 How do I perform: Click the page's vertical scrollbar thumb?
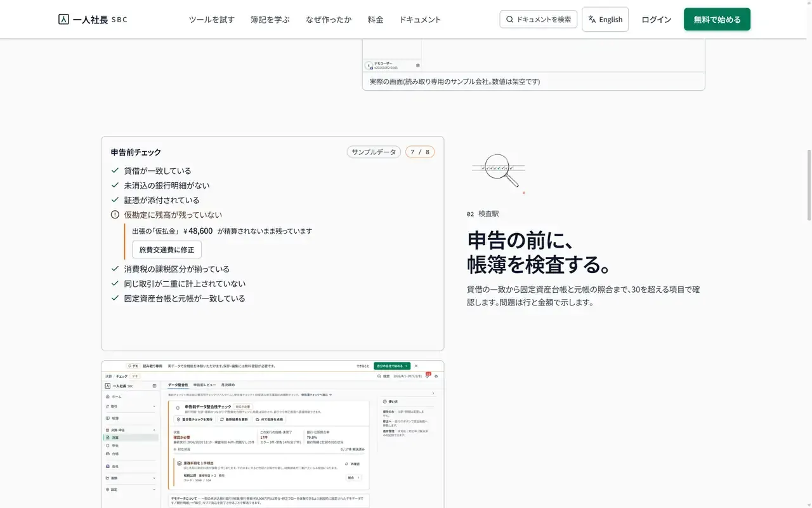coord(809,185)
